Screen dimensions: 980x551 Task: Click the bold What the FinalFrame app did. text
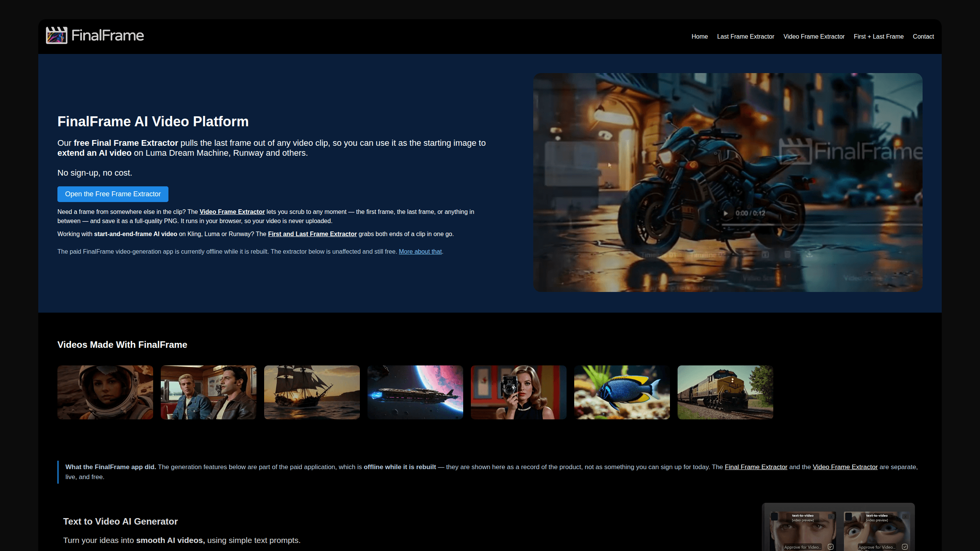coord(111,467)
